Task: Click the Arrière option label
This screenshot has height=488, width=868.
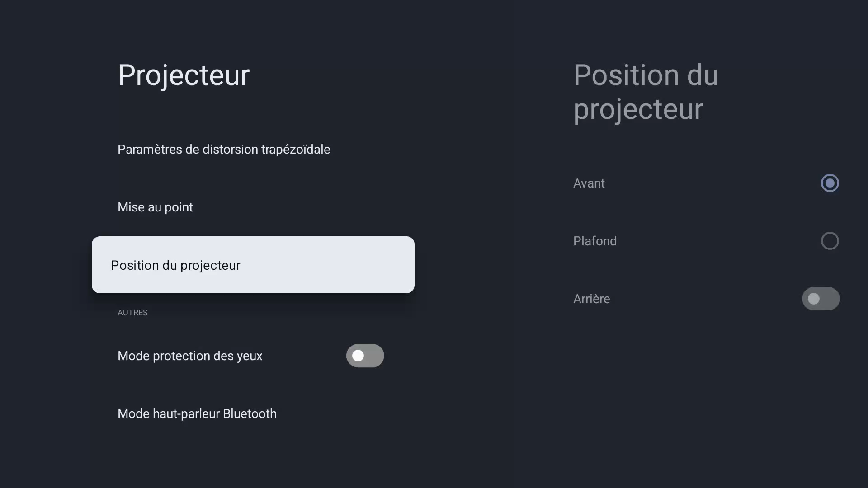Action: pyautogui.click(x=591, y=299)
